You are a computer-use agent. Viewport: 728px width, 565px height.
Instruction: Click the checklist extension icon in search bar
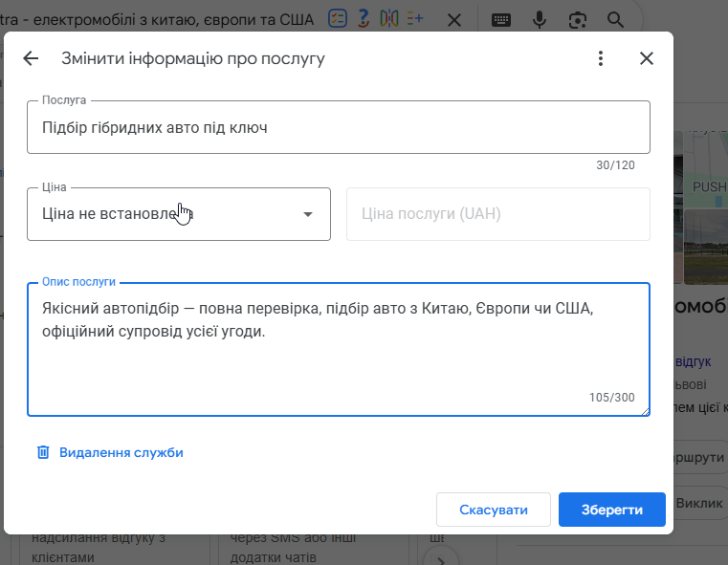click(338, 18)
